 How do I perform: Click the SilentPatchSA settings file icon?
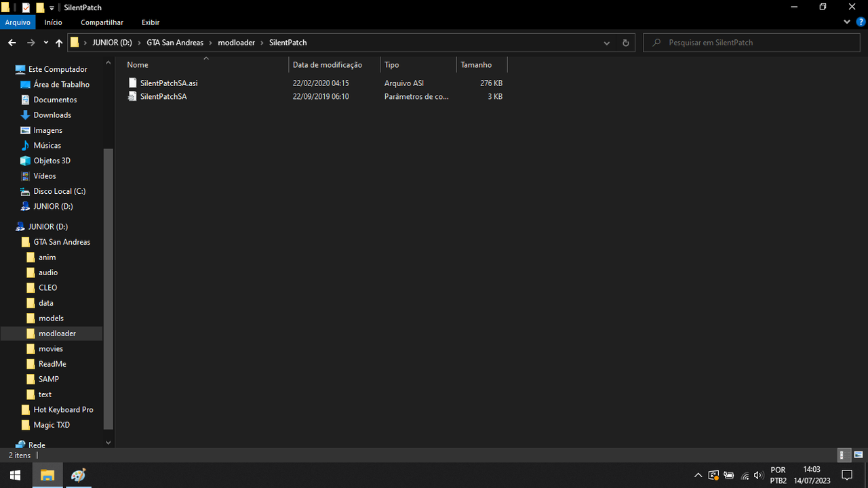pyautogui.click(x=133, y=96)
